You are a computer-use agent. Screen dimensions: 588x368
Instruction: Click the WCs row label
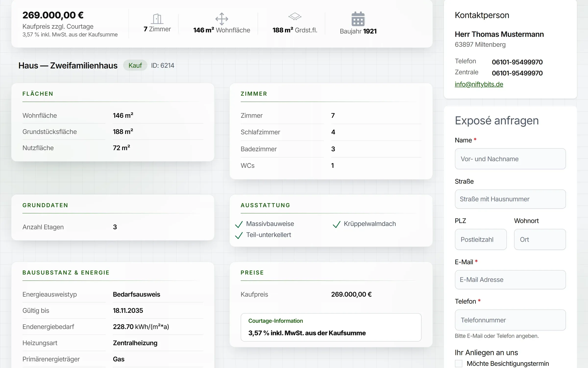click(247, 166)
